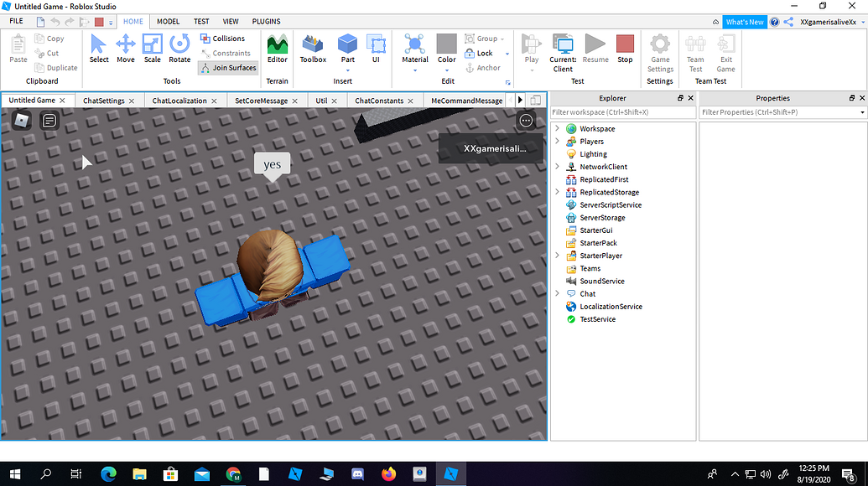Click Current: Client view switch

tap(563, 53)
